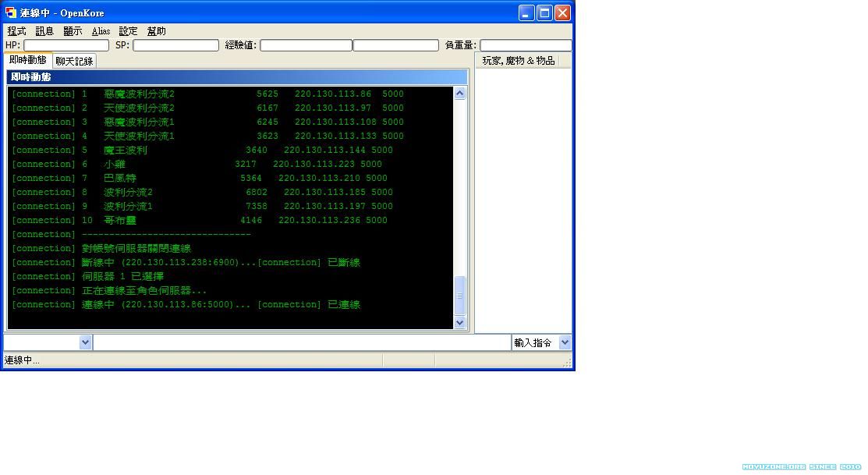Viewport: 868px width, 475px height.
Task: Click the first 經驗值 progress bar
Action: 306,45
